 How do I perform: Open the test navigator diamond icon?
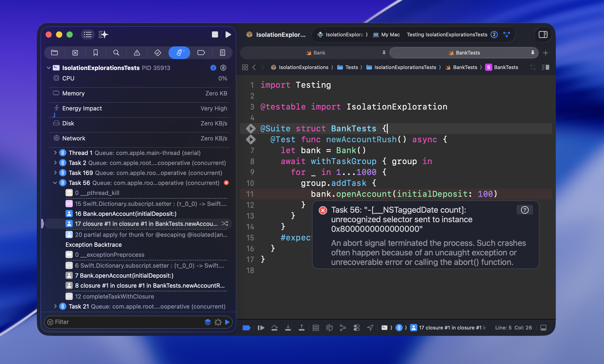click(x=158, y=53)
